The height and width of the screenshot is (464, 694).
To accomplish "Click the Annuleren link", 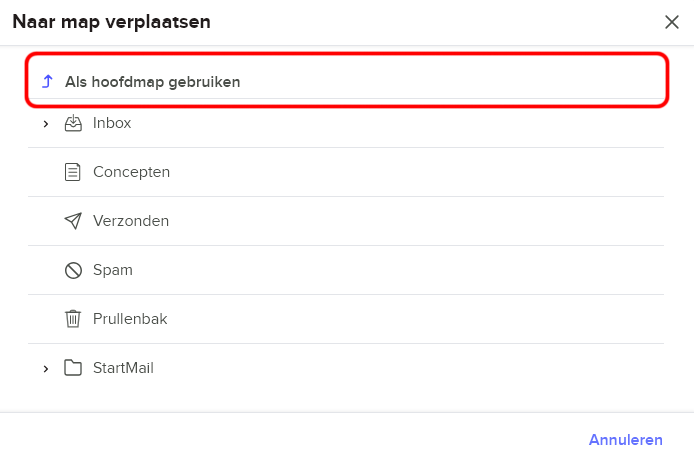I will (625, 440).
